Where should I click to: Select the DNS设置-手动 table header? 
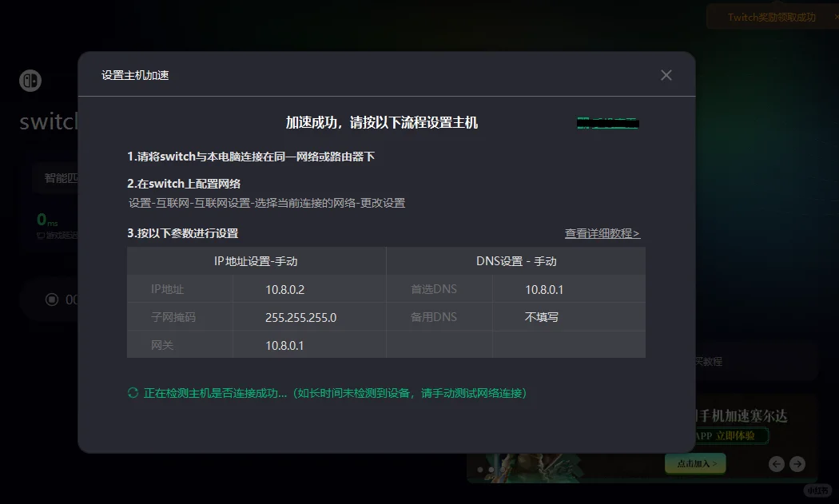tap(515, 260)
